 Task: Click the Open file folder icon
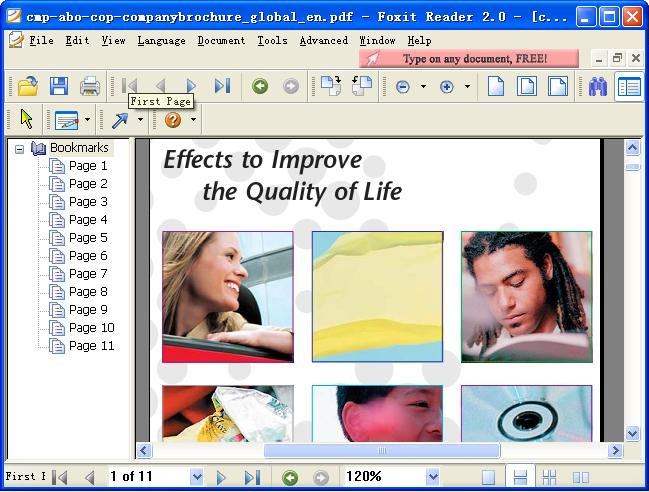click(28, 86)
